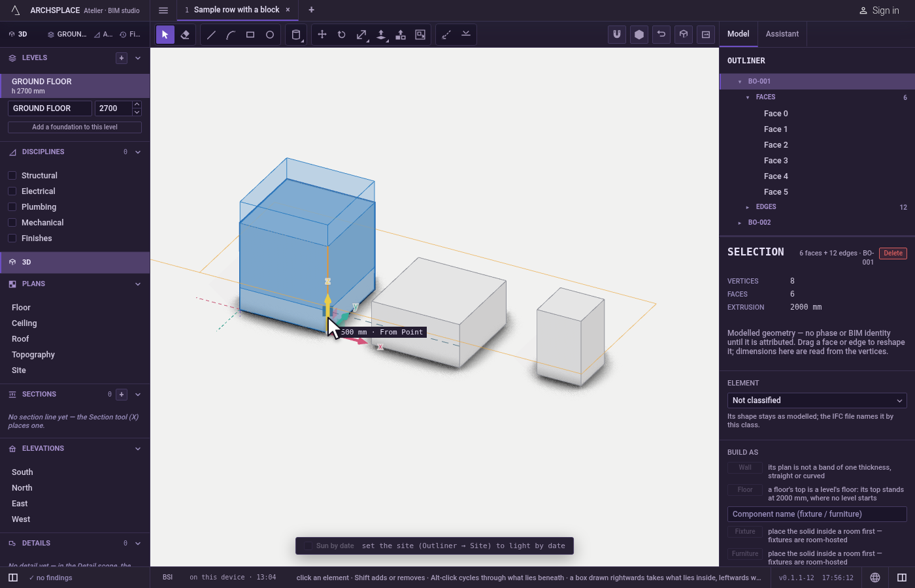Image resolution: width=915 pixels, height=588 pixels.
Task: Collapse the FACES group in outliner
Action: (x=748, y=97)
